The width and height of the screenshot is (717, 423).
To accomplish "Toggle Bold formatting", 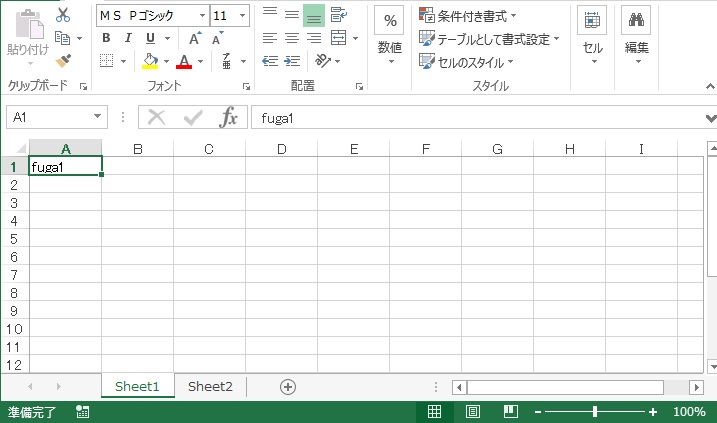I will click(x=106, y=38).
